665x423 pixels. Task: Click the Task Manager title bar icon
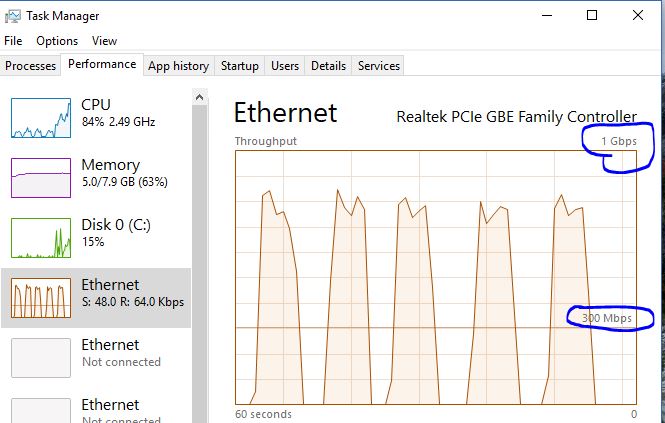[x=14, y=16]
